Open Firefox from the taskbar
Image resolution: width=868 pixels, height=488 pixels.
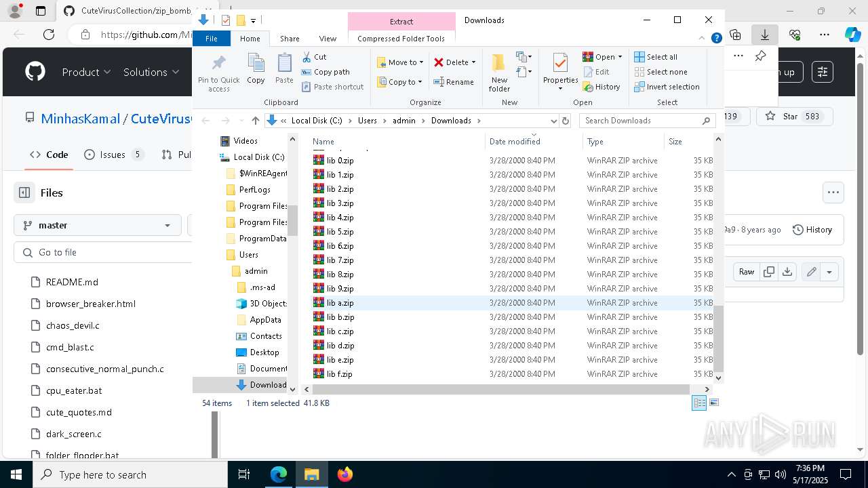[x=344, y=474]
